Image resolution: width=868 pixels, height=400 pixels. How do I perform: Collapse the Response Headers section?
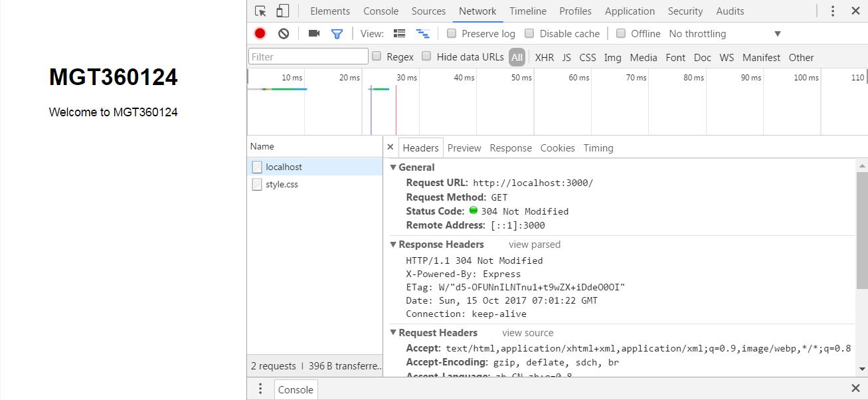(393, 245)
